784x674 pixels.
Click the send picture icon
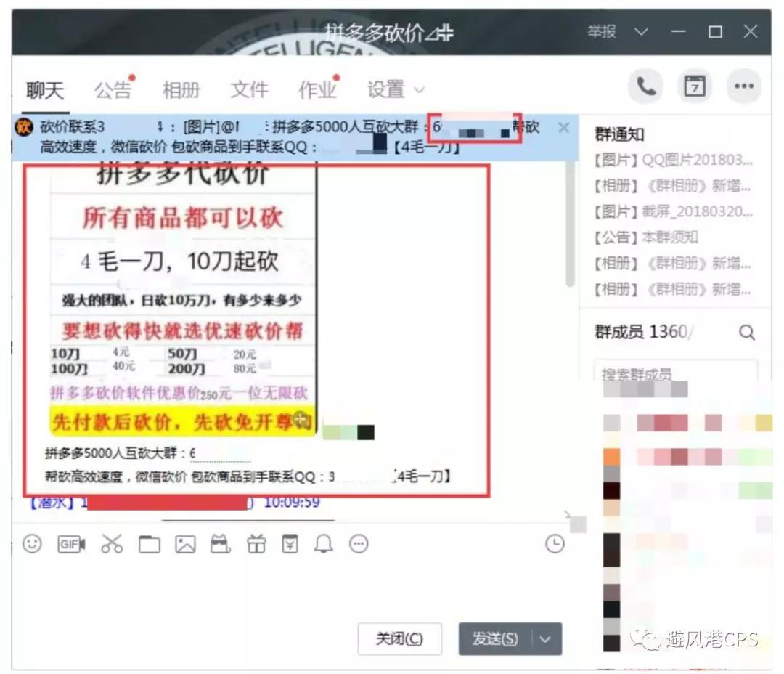click(185, 544)
